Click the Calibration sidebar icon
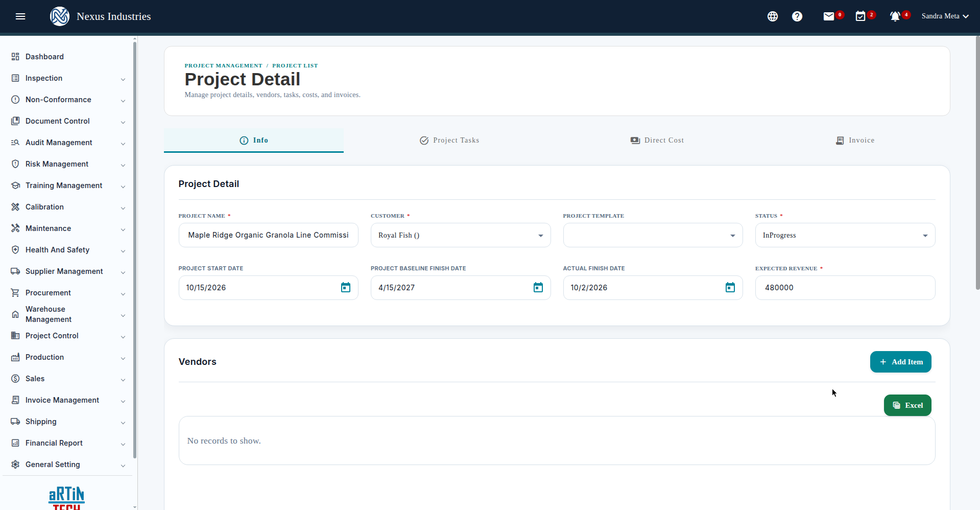The image size is (980, 510). [15, 207]
